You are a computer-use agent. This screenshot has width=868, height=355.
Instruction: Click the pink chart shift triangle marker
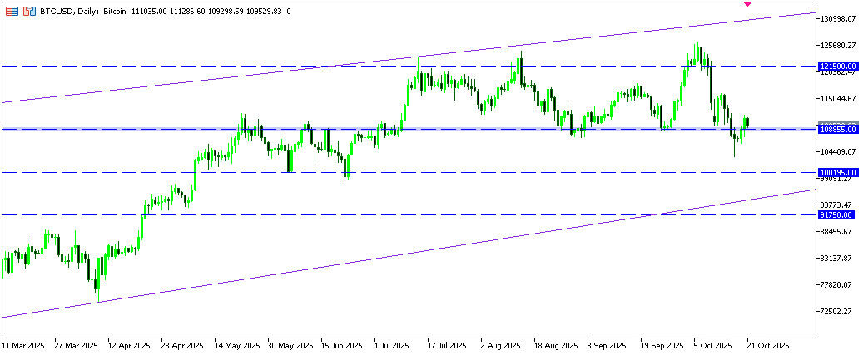(746, 3)
